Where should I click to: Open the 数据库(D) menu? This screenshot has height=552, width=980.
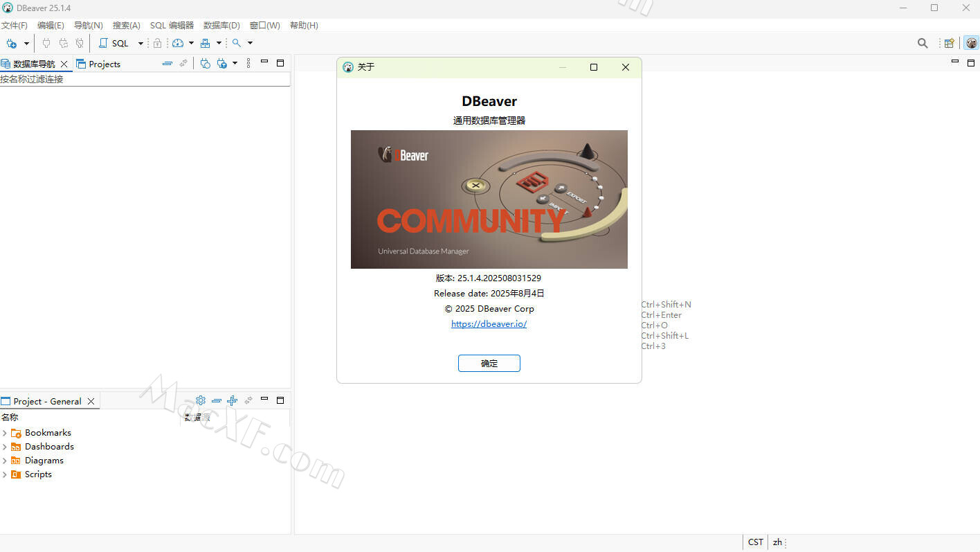click(x=221, y=25)
